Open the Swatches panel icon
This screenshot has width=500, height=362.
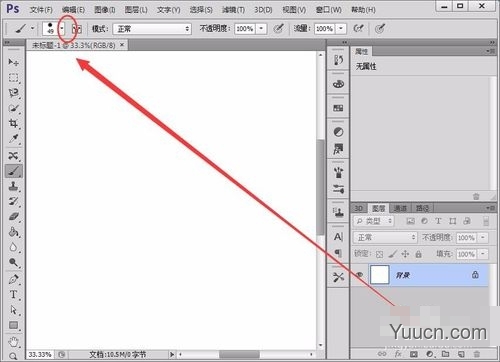tap(338, 108)
